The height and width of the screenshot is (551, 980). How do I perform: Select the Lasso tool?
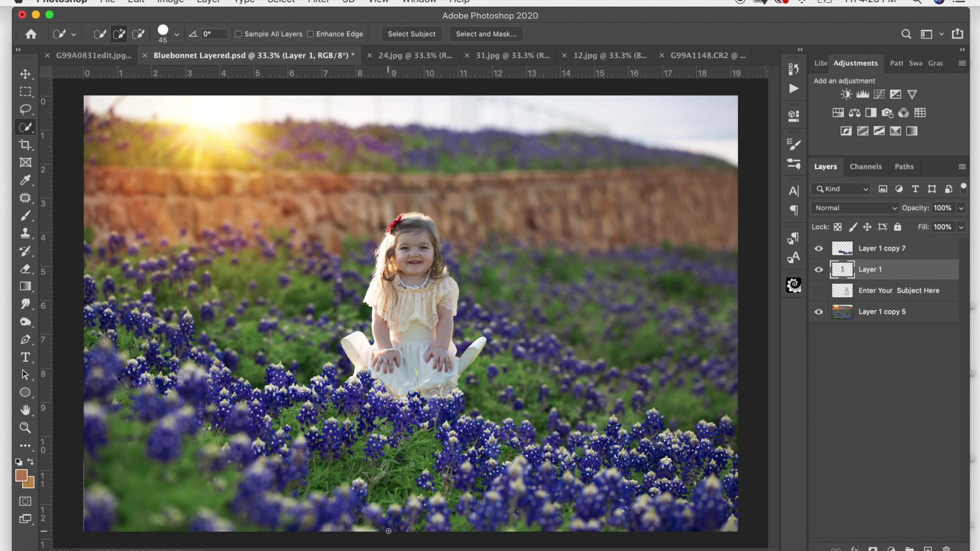point(25,109)
